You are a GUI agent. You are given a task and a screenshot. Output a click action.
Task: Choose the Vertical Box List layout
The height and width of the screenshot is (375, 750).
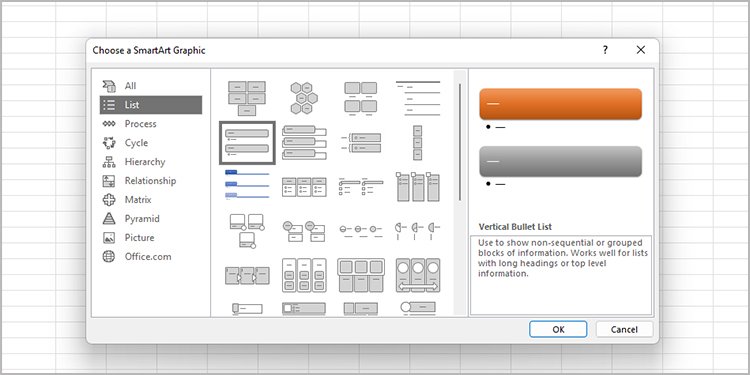click(304, 143)
